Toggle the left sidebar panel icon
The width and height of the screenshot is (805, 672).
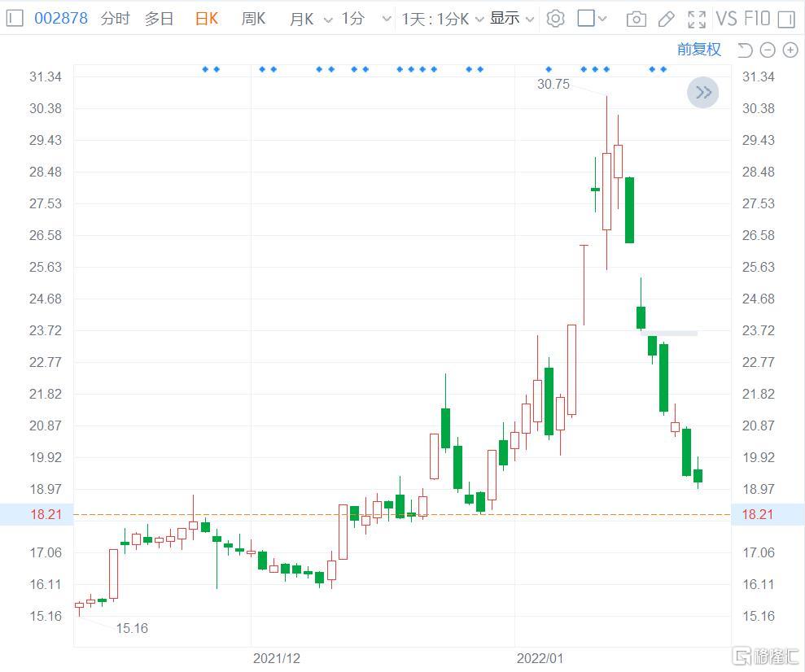click(x=15, y=19)
